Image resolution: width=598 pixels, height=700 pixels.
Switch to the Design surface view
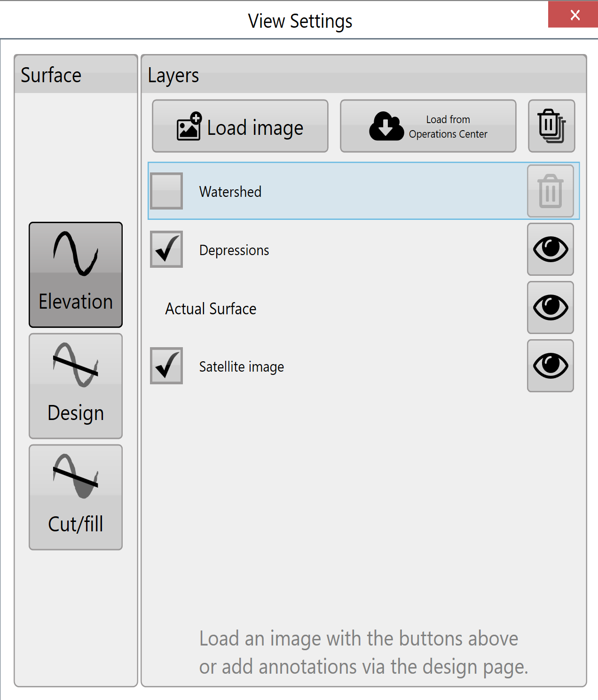(76, 386)
